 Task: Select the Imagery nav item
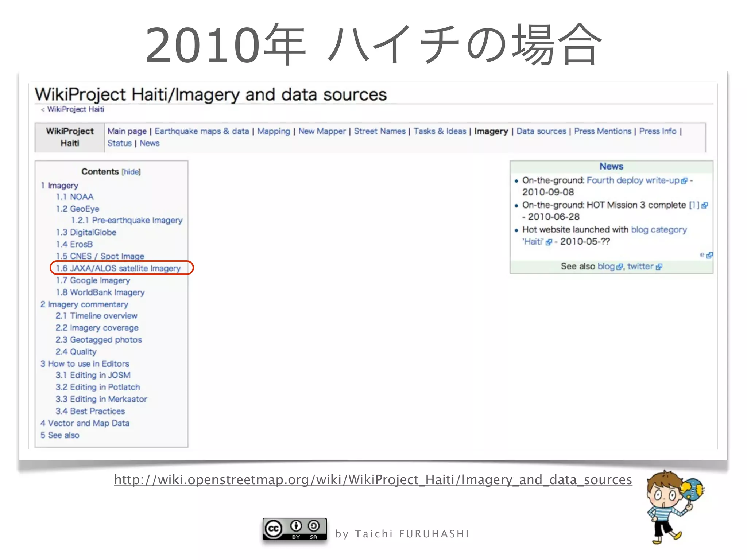point(491,131)
